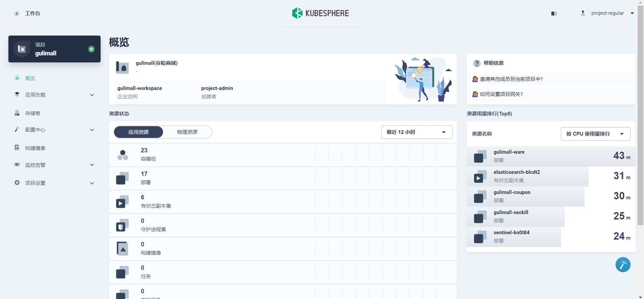The width and height of the screenshot is (644, 299).
Task: Expand the 应用负载 submenu chevron
Action: tap(92, 95)
